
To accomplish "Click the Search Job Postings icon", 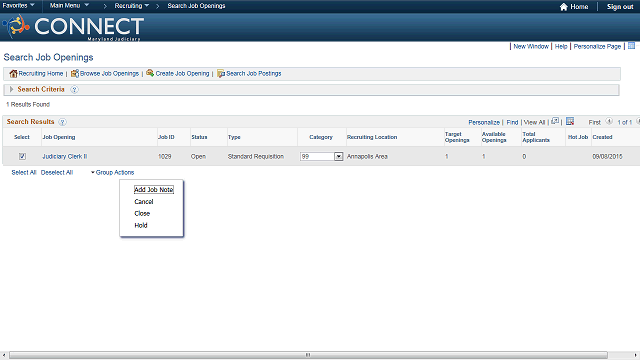I will click(x=221, y=73).
